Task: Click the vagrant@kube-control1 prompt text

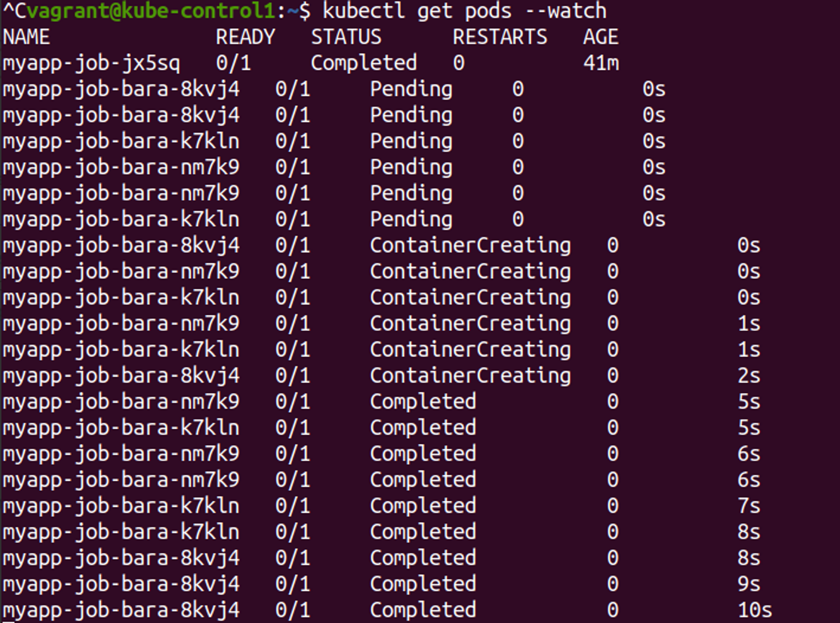Action: click(151, 11)
